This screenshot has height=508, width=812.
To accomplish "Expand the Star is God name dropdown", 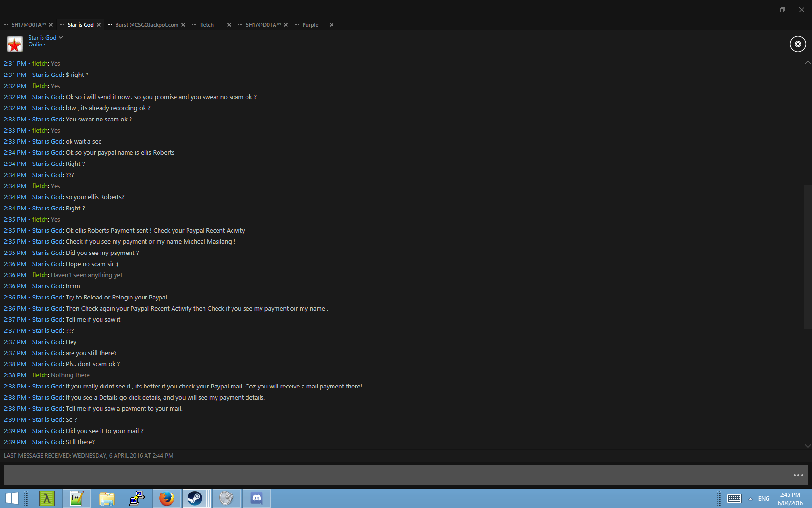I will (x=61, y=37).
